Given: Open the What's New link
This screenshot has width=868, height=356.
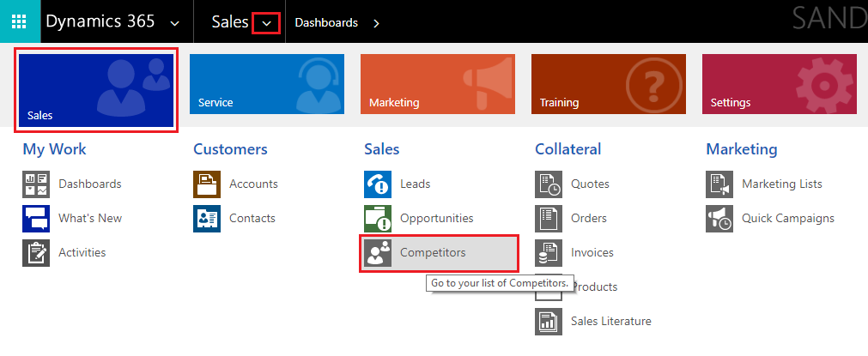Looking at the screenshot, I should pos(90,219).
